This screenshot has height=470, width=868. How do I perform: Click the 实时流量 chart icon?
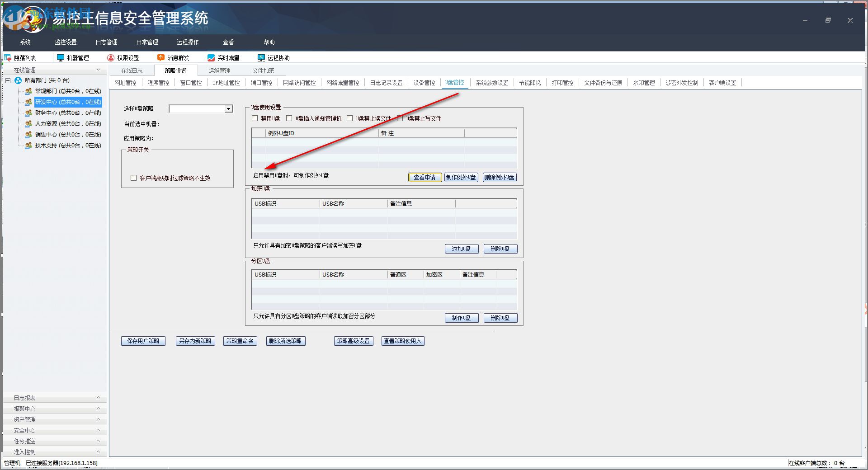[x=211, y=58]
